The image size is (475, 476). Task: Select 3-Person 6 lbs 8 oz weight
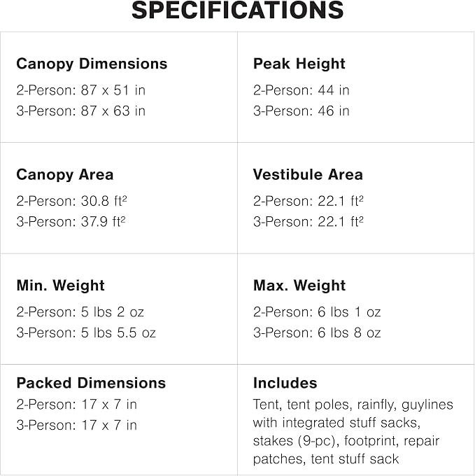coord(317,332)
